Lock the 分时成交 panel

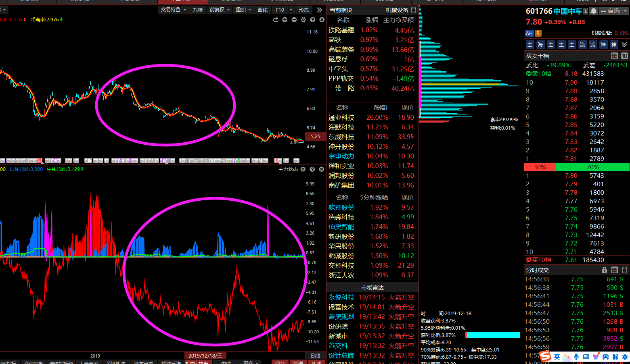[x=604, y=270]
